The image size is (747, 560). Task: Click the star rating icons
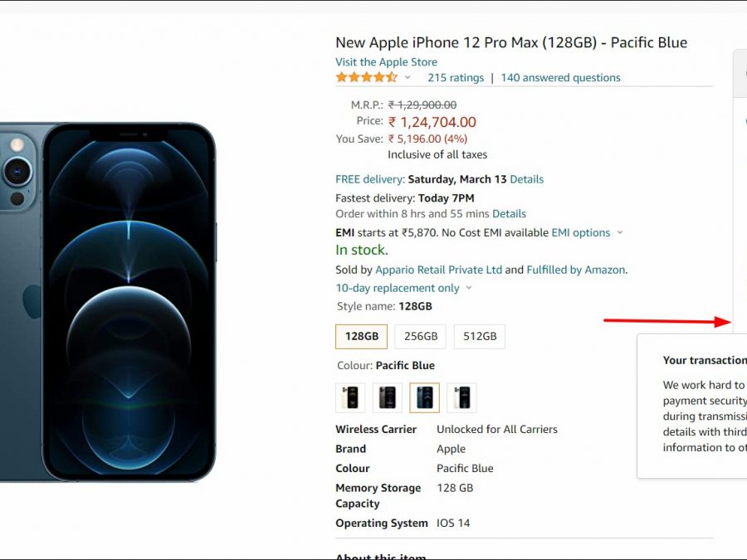366,77
